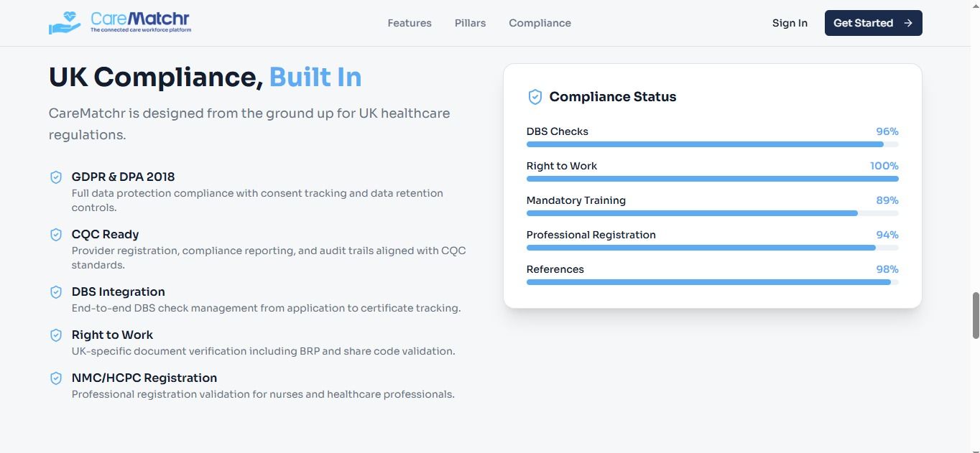Viewport: 980px width, 453px height.
Task: Click the Compliance Status heading
Action: 613,97
